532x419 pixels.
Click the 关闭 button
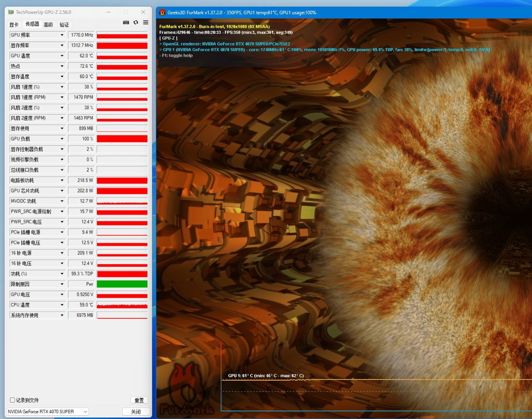(136, 411)
